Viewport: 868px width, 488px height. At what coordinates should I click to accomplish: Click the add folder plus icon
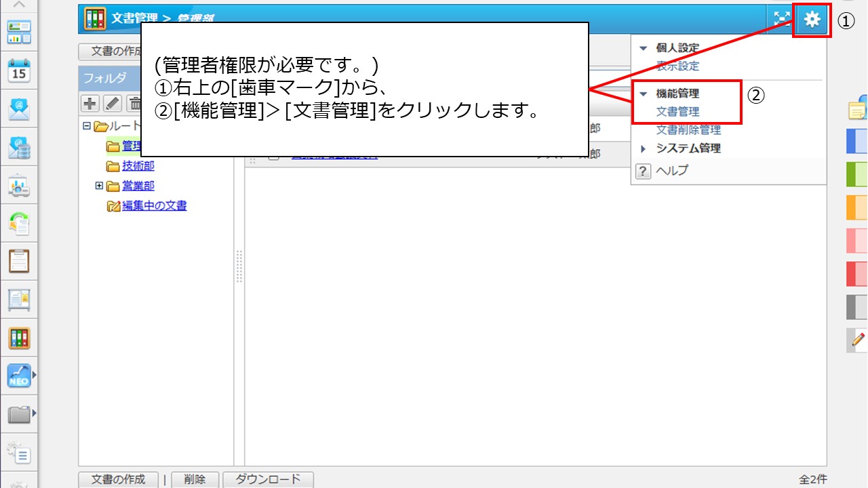coord(90,103)
